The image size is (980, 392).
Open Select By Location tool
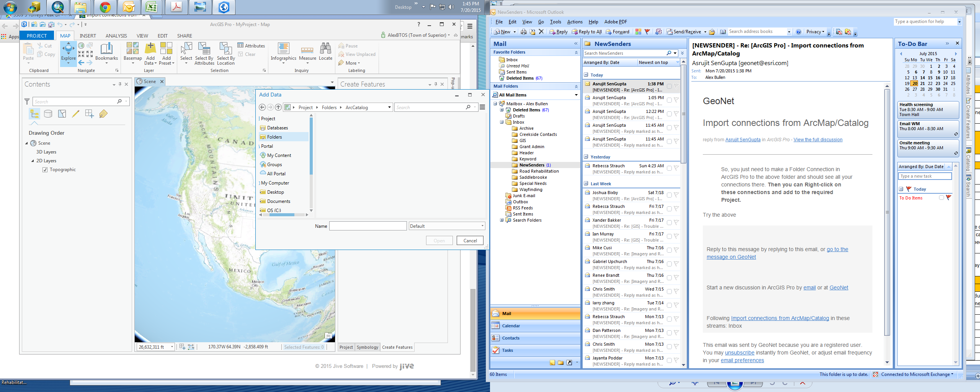pyautogui.click(x=225, y=53)
